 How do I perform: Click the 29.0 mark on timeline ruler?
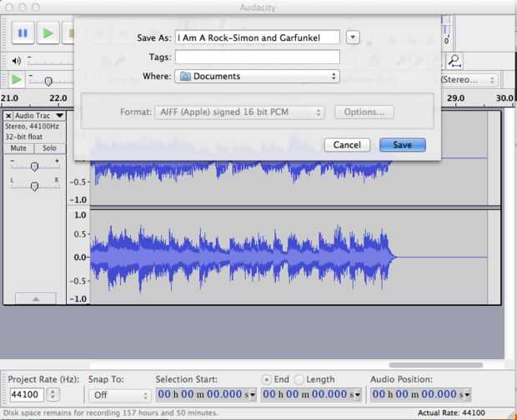tap(455, 98)
